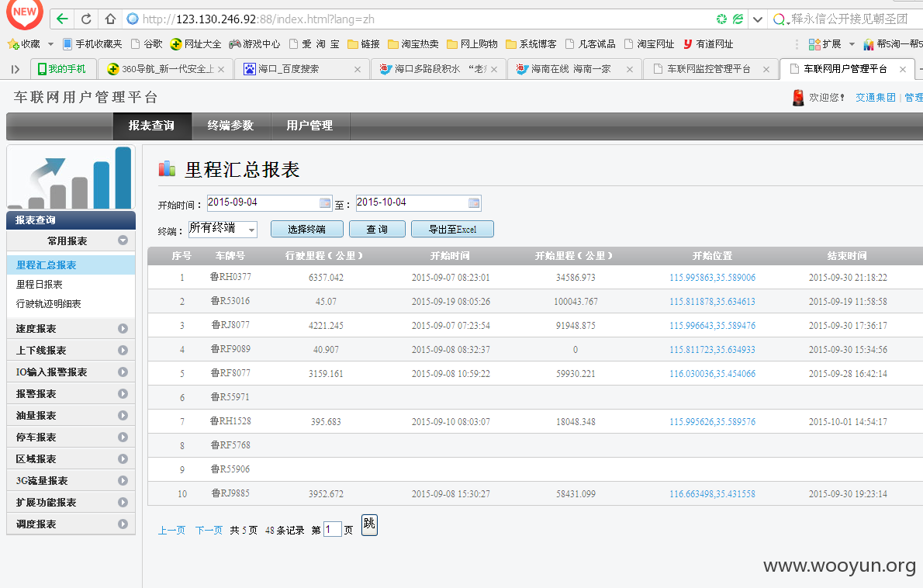923x588 pixels.
Task: Click the 跳 page jump button
Action: click(x=369, y=524)
